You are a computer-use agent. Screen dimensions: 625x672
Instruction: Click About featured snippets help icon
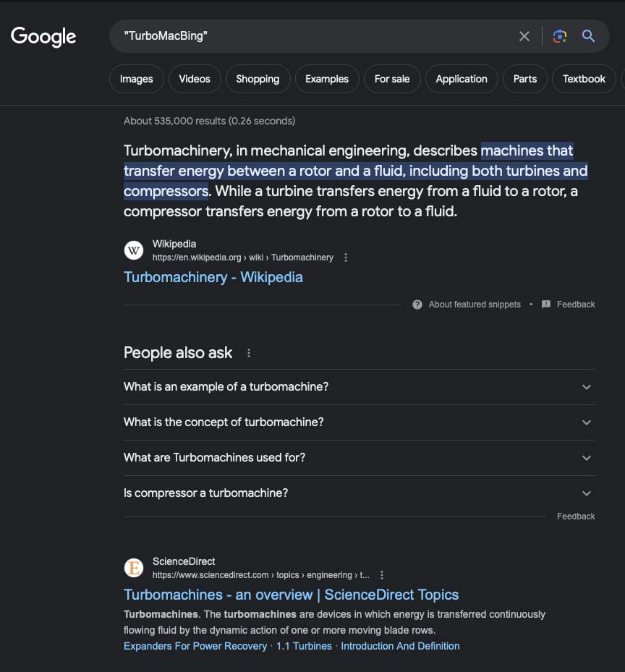[x=417, y=305]
